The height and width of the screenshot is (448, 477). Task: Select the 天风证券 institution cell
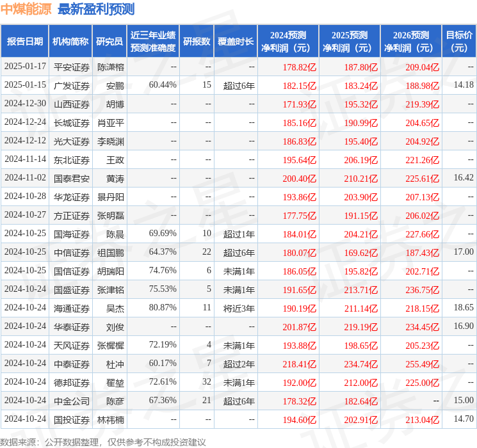pyautogui.click(x=72, y=346)
